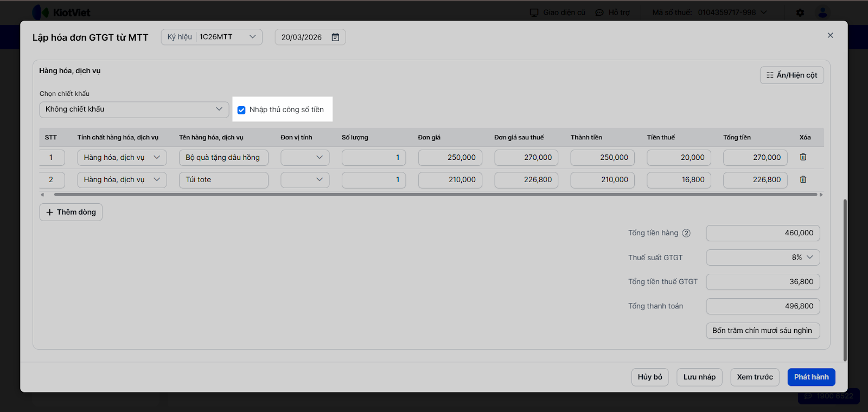Image resolution: width=868 pixels, height=412 pixels.
Task: Save draft with Lưu nháp
Action: click(699, 377)
